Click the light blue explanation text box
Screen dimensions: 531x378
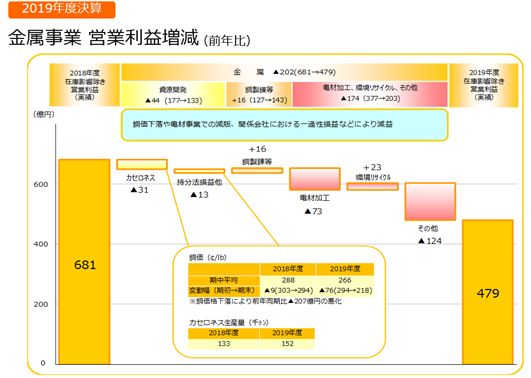[x=284, y=124]
